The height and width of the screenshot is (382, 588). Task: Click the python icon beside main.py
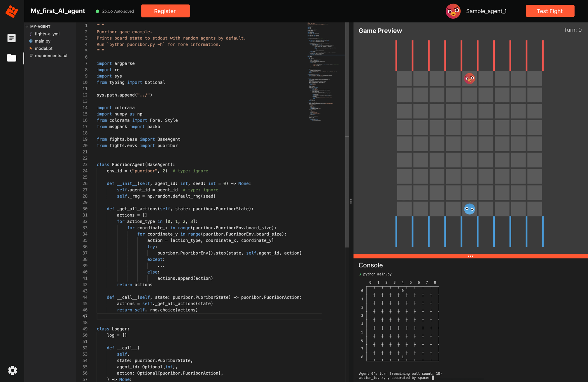pyautogui.click(x=31, y=41)
